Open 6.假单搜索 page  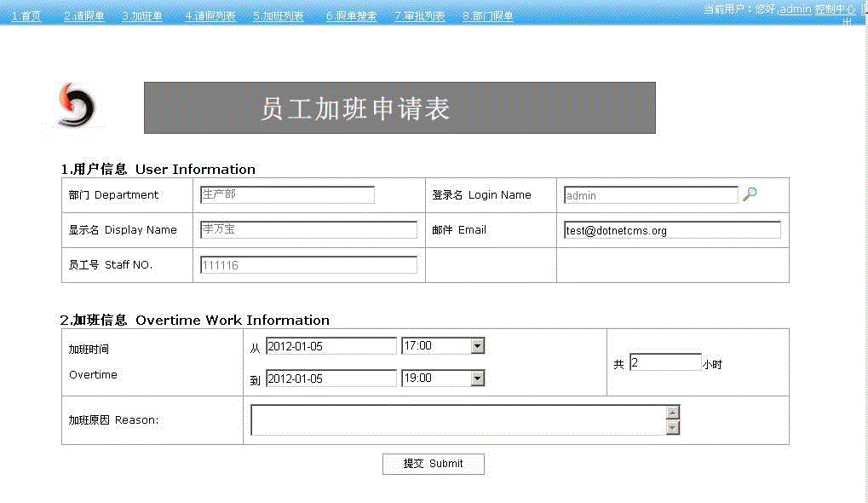[351, 16]
